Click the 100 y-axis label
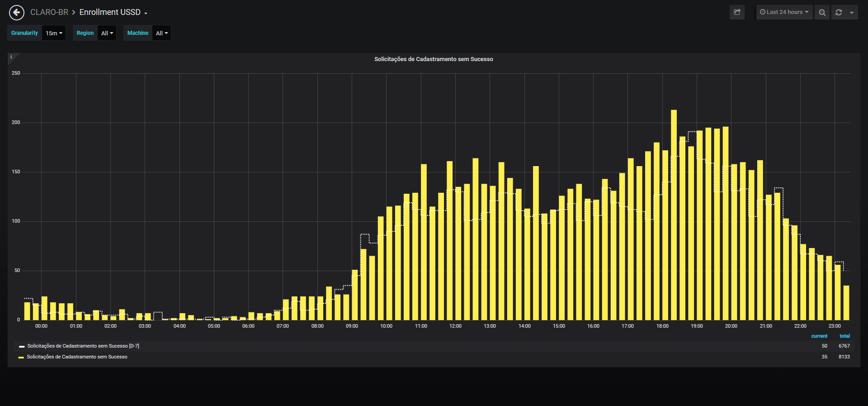 click(16, 221)
